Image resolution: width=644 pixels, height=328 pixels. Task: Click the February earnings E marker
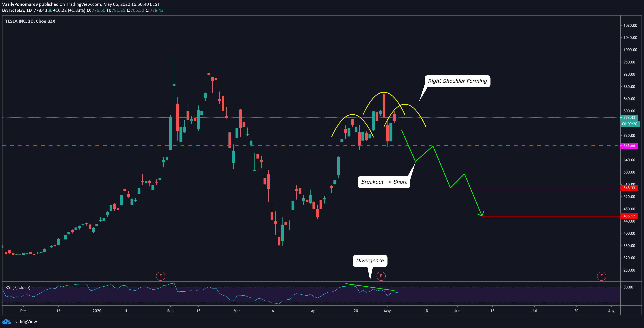point(160,276)
